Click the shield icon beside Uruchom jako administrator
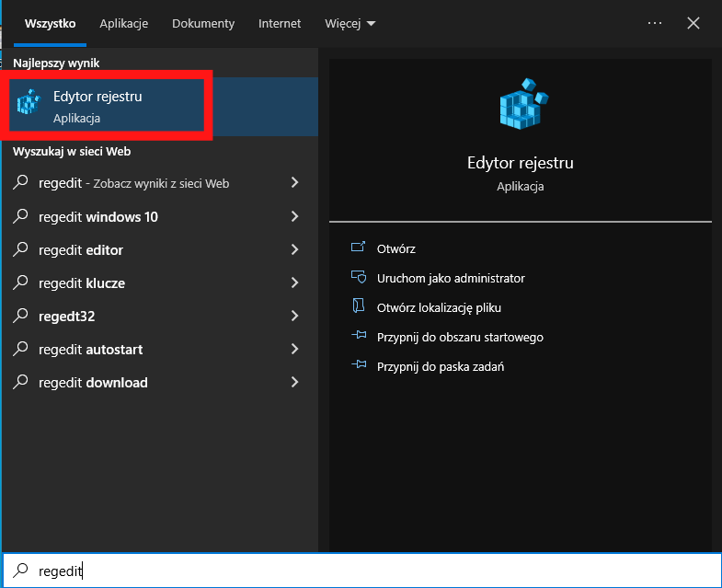This screenshot has height=588, width=722. pos(359,276)
